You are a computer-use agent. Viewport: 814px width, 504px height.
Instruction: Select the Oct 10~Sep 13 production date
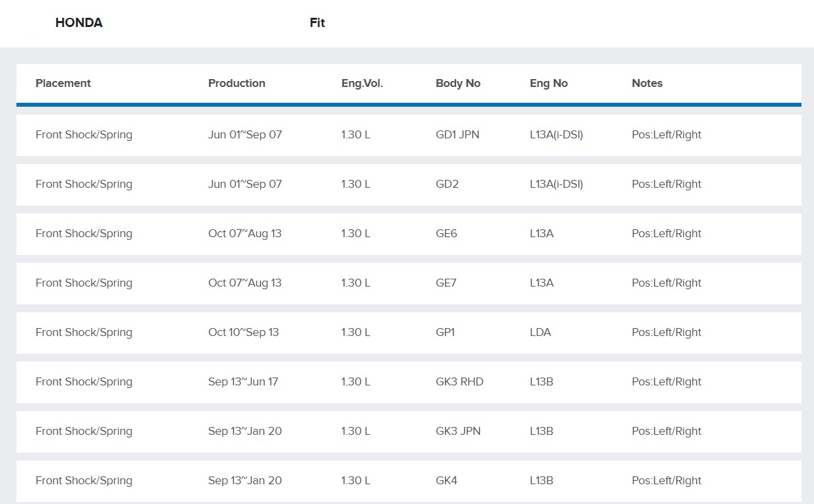coord(243,333)
